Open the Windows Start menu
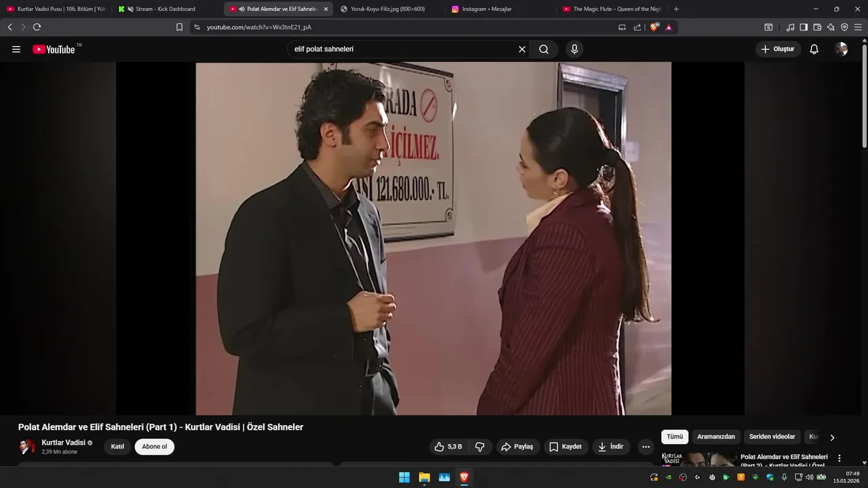Screen dimensions: 868x488 tap(404, 477)
